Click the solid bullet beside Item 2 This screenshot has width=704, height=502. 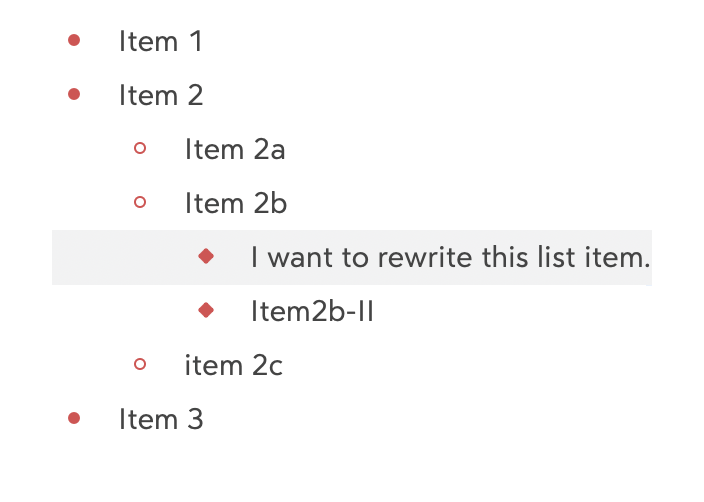click(73, 95)
